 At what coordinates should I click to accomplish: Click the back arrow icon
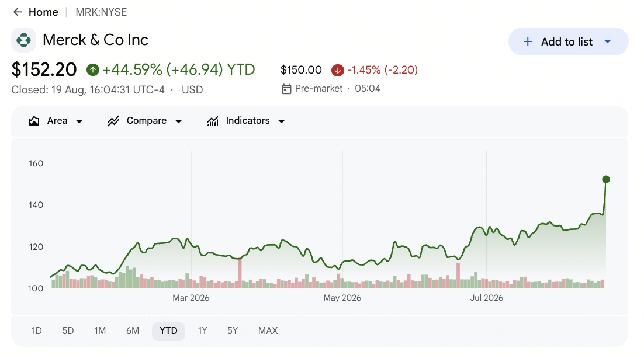pyautogui.click(x=18, y=12)
